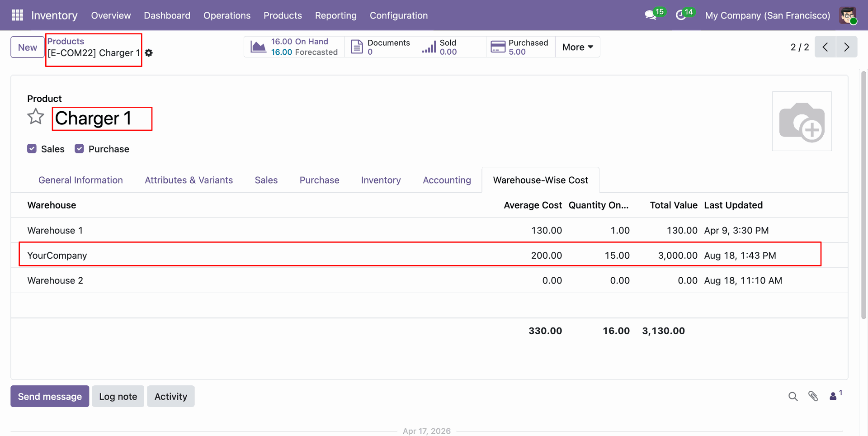Edit the Charger 1 product name field
Screen dimensions: 868x436
click(102, 118)
